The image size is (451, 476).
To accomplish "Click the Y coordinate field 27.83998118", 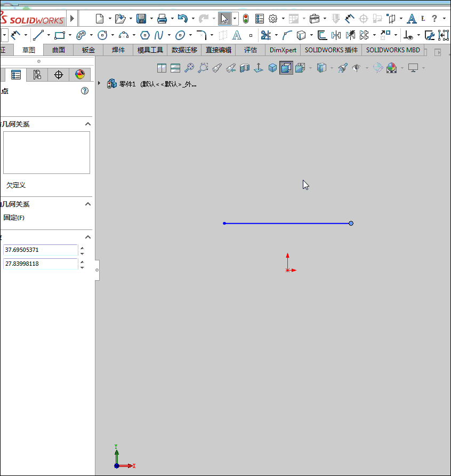I will 41,264.
